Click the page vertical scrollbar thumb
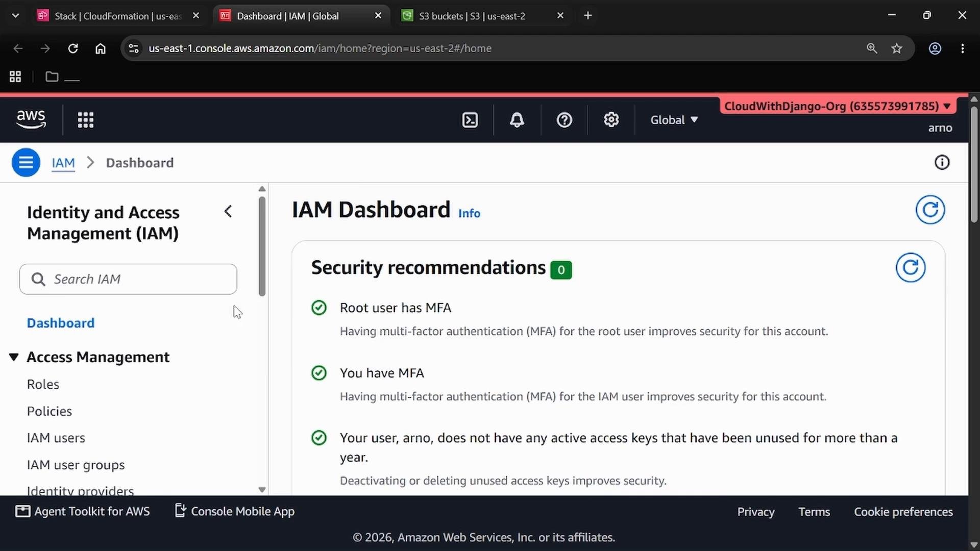This screenshot has height=551, width=980. (974, 164)
